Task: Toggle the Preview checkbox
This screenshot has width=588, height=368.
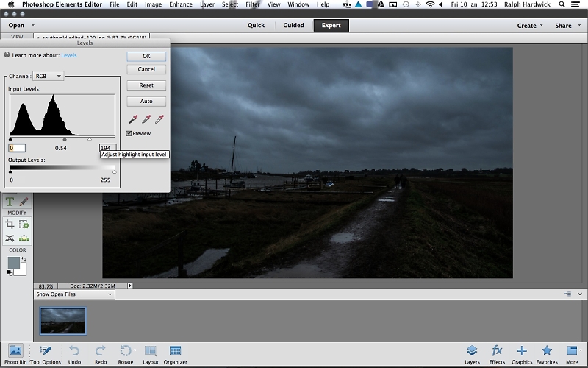Action: pyautogui.click(x=129, y=133)
